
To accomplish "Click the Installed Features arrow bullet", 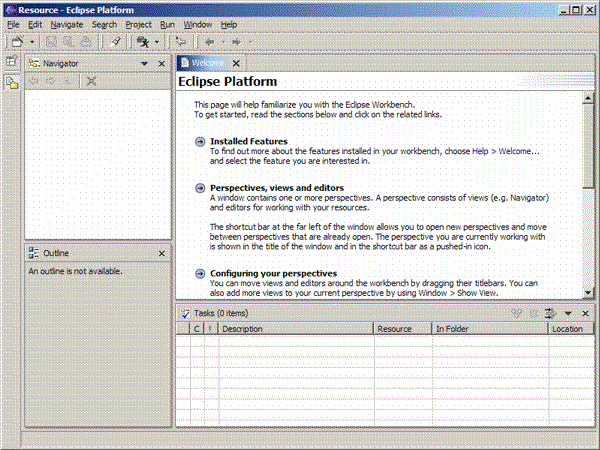I will [x=200, y=142].
